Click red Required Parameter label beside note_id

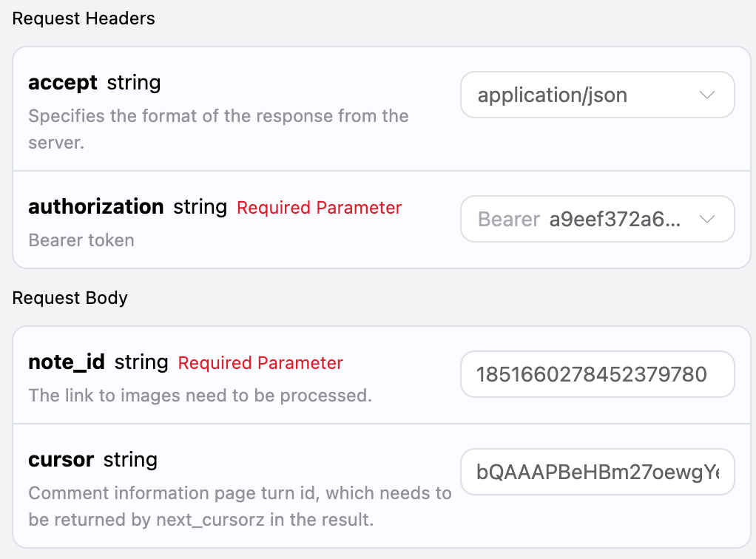[x=260, y=363]
